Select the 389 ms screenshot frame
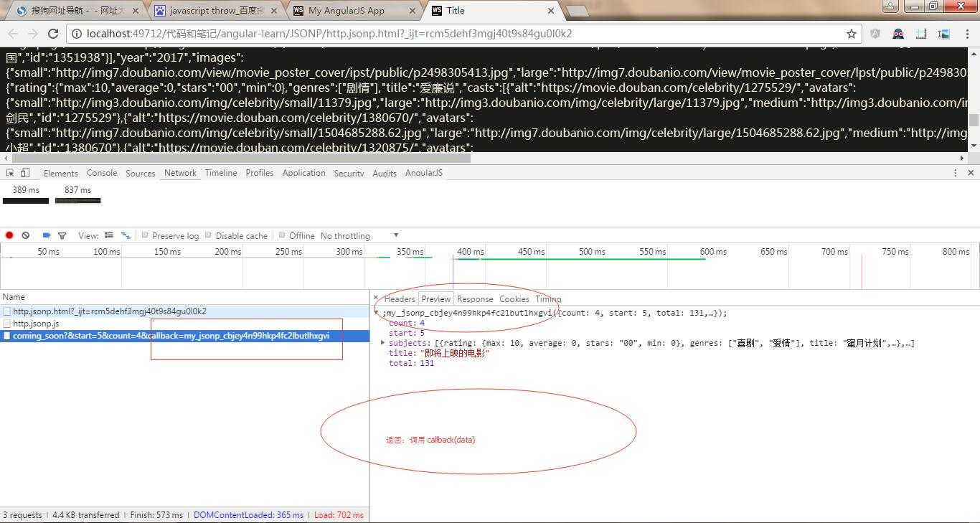The width and height of the screenshot is (980, 523). [x=26, y=195]
